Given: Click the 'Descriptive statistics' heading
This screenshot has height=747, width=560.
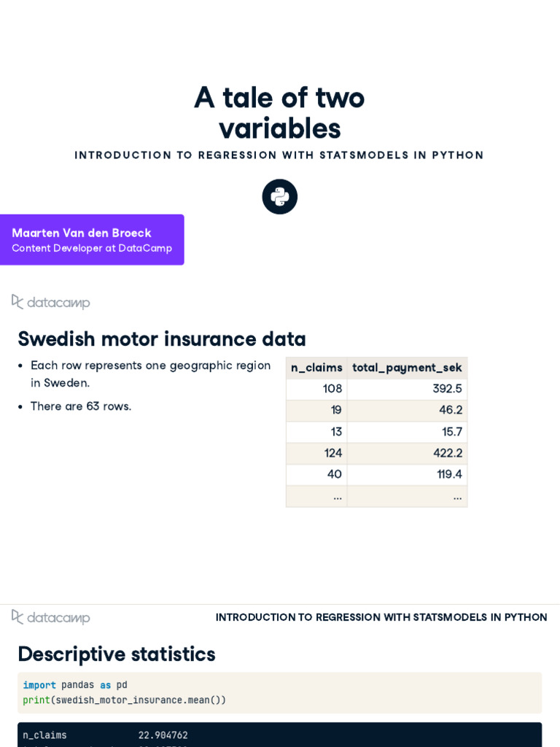Looking at the screenshot, I should coord(117,654).
